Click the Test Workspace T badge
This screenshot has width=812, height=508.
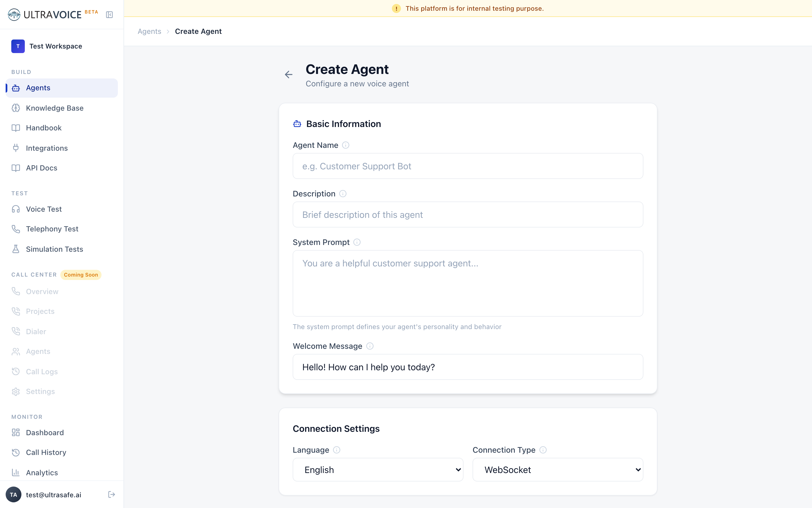[x=18, y=46]
